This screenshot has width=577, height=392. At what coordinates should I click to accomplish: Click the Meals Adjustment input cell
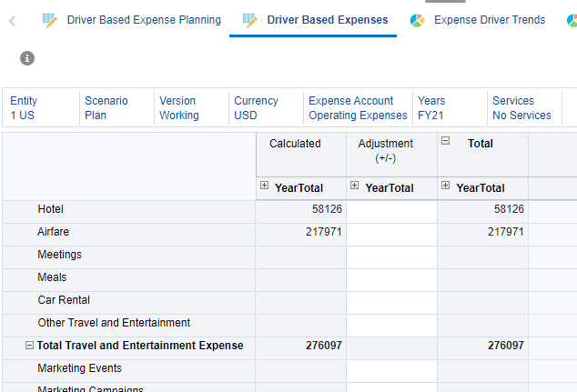[x=391, y=280]
